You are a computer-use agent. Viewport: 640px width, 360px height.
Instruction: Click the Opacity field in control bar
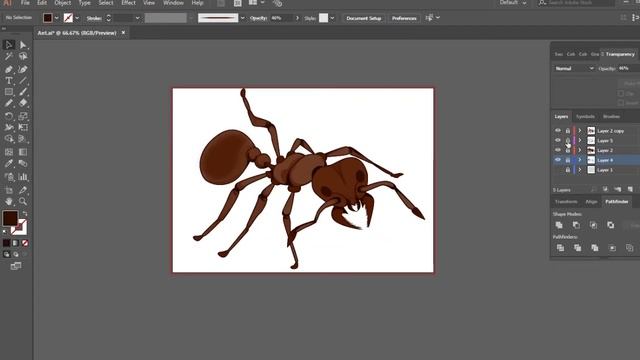[281, 18]
